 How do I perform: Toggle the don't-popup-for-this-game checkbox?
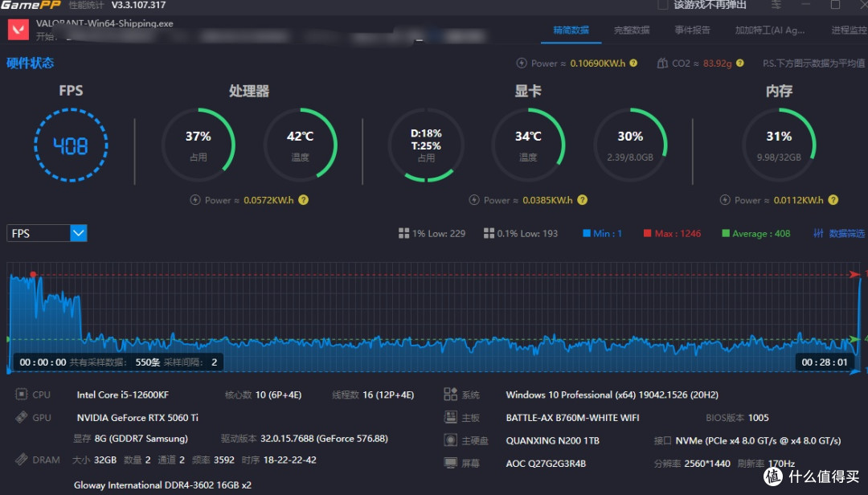coord(662,5)
